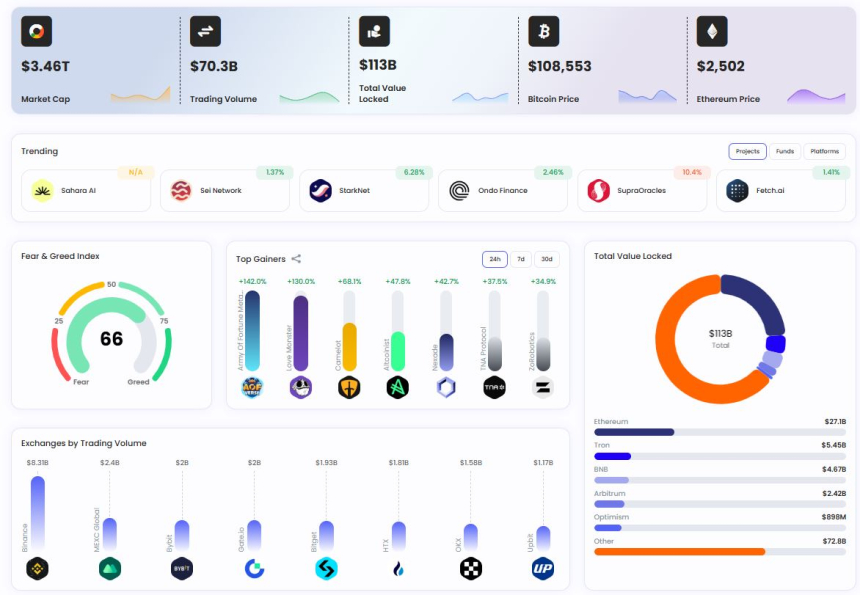Click the Upbit exchange logo
This screenshot has height=595, width=860.
(543, 569)
